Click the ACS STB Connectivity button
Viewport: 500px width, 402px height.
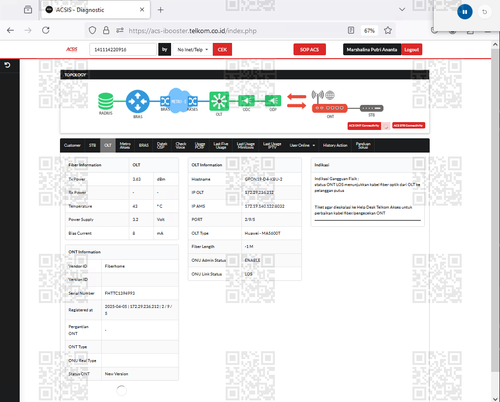(408, 125)
